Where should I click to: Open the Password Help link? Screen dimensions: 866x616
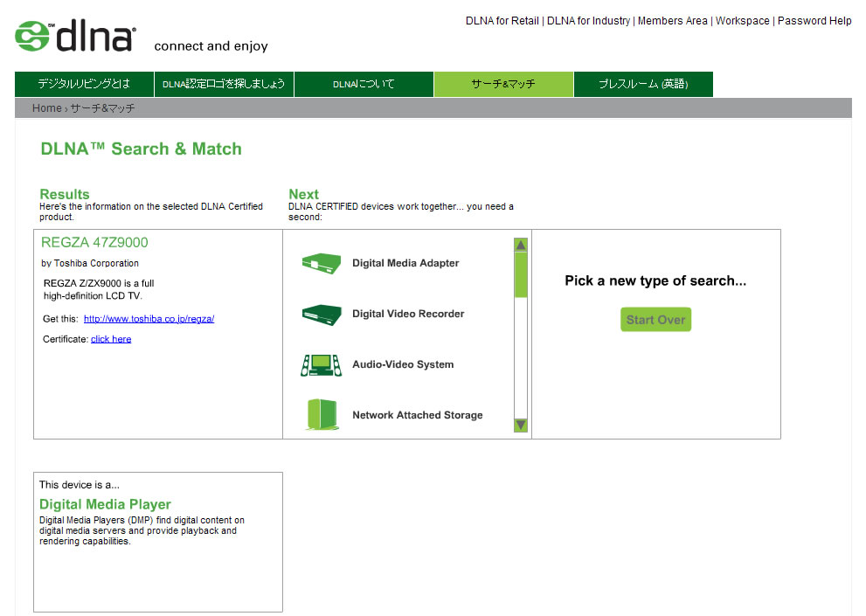[814, 21]
